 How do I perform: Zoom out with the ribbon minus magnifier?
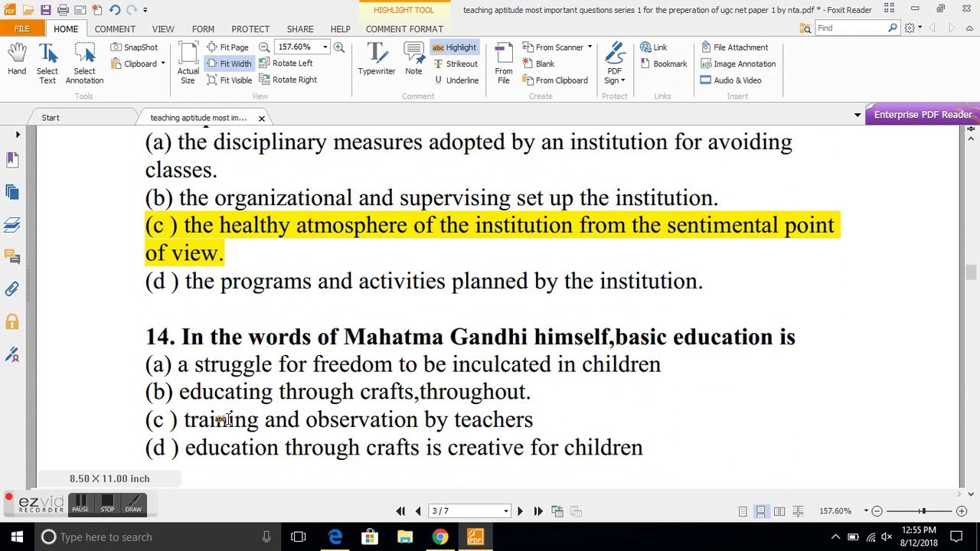tap(264, 47)
